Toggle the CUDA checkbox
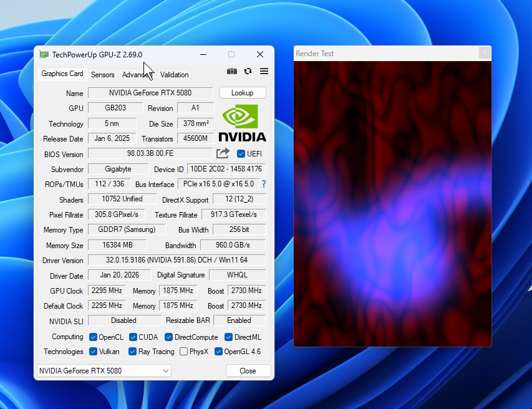 pyautogui.click(x=133, y=337)
